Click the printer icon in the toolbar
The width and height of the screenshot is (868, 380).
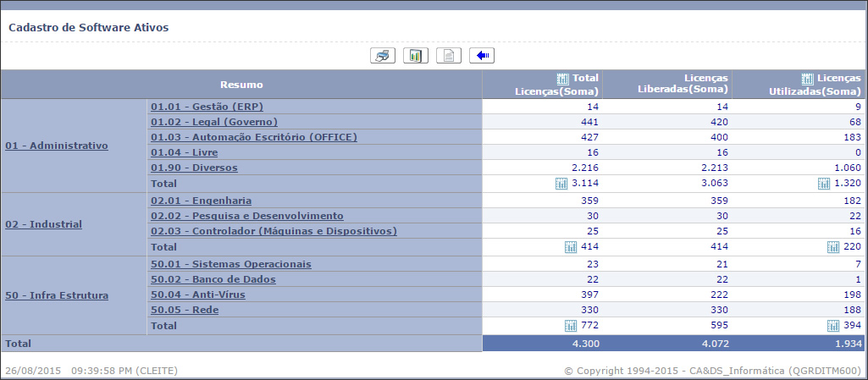click(x=383, y=56)
